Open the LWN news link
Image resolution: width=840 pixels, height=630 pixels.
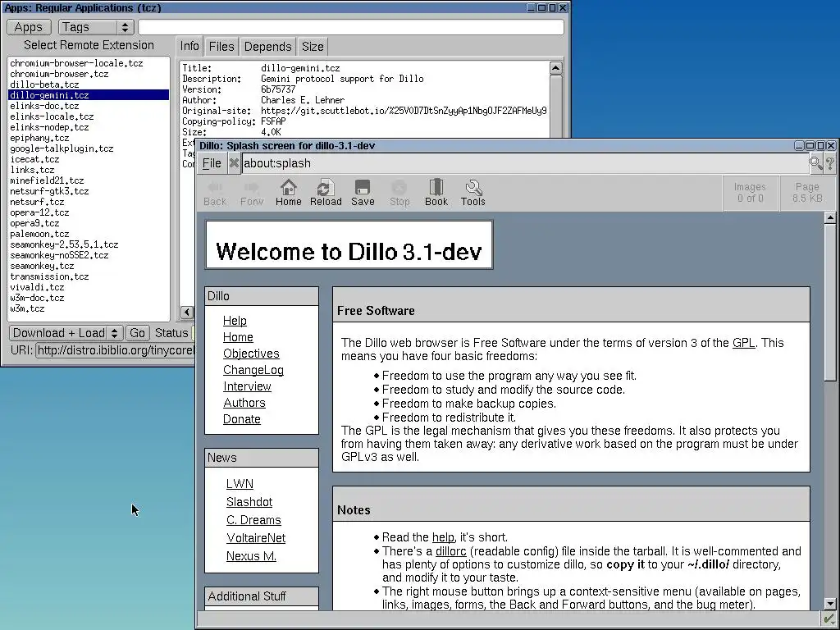coord(240,484)
